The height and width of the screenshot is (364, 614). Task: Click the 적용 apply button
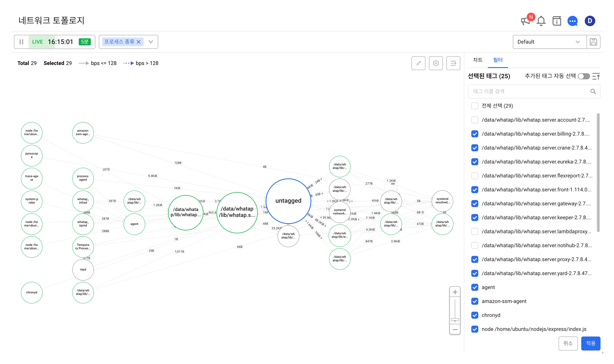tap(590, 343)
